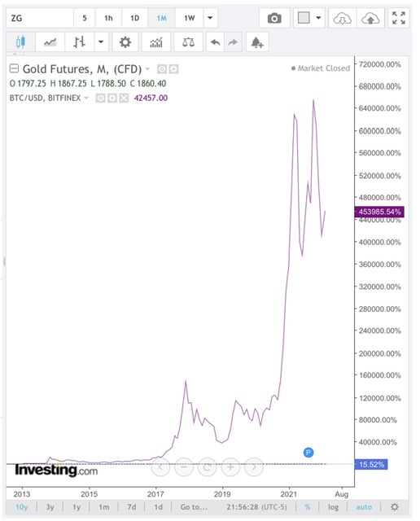Toggle fullscreen mode icon

[398, 18]
